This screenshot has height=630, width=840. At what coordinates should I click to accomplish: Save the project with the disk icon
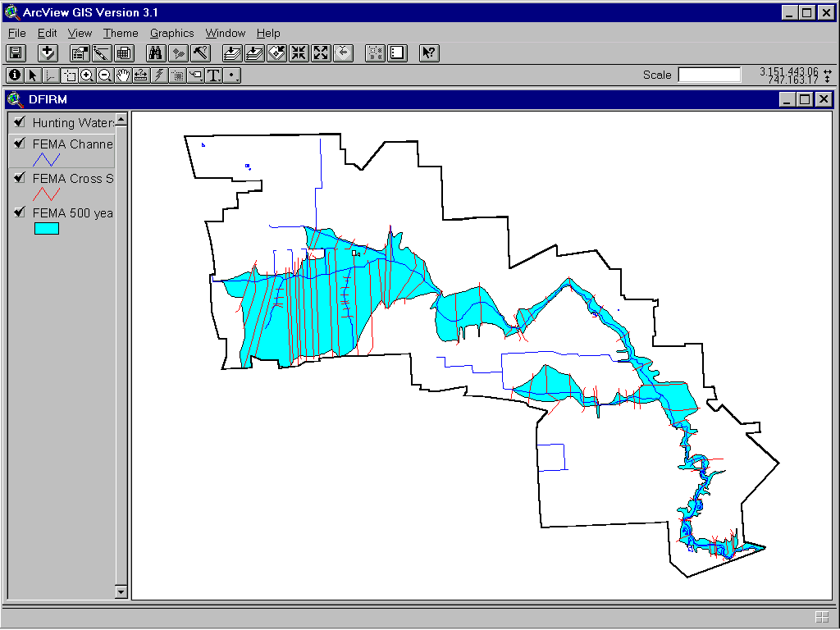(14, 52)
